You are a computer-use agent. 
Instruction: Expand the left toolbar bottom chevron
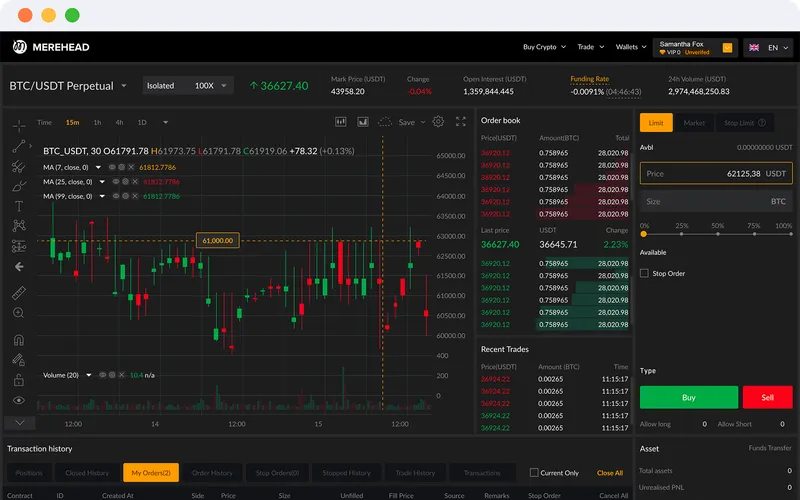[19, 422]
